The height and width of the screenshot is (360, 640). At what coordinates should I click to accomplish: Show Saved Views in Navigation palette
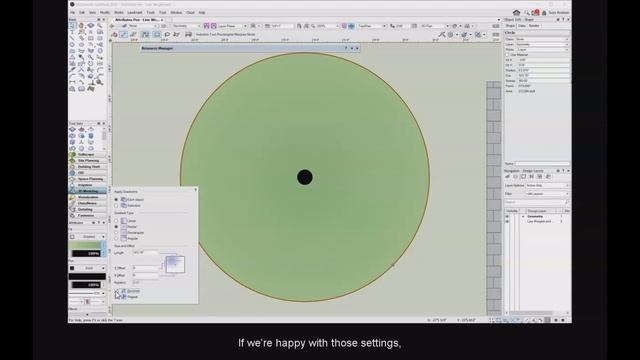(540, 177)
